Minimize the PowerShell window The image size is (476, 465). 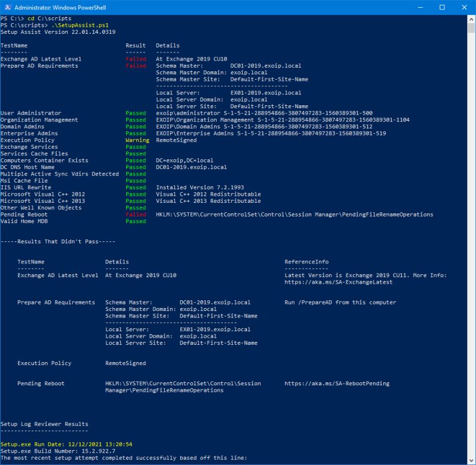[419, 7]
